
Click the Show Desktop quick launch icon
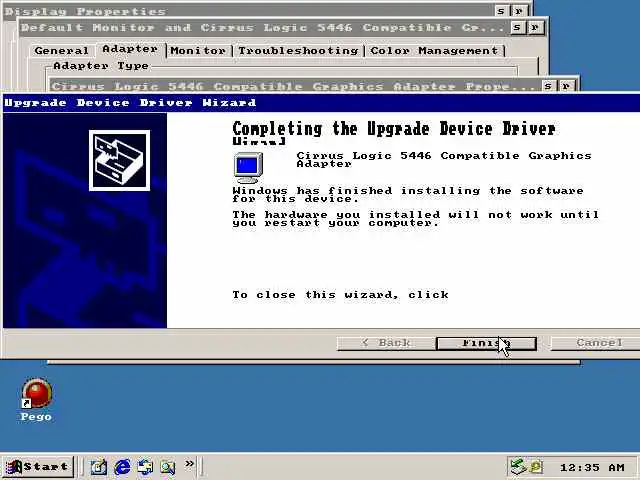(98, 467)
